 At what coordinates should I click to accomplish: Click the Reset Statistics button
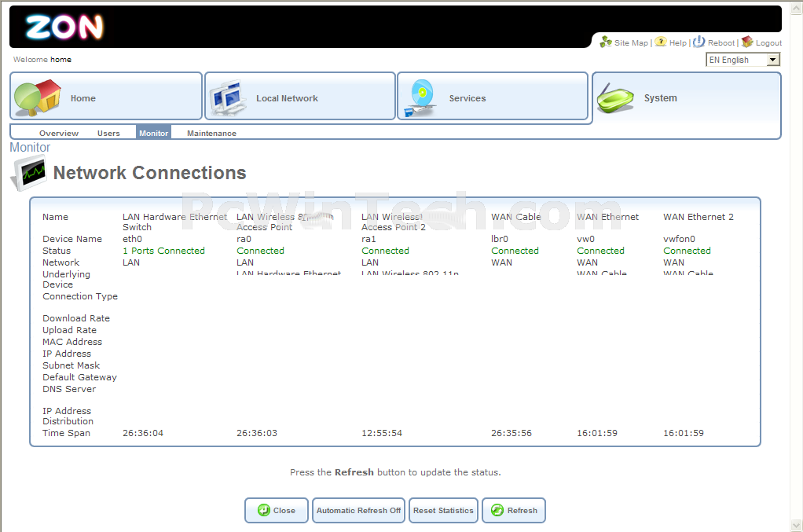click(x=443, y=511)
